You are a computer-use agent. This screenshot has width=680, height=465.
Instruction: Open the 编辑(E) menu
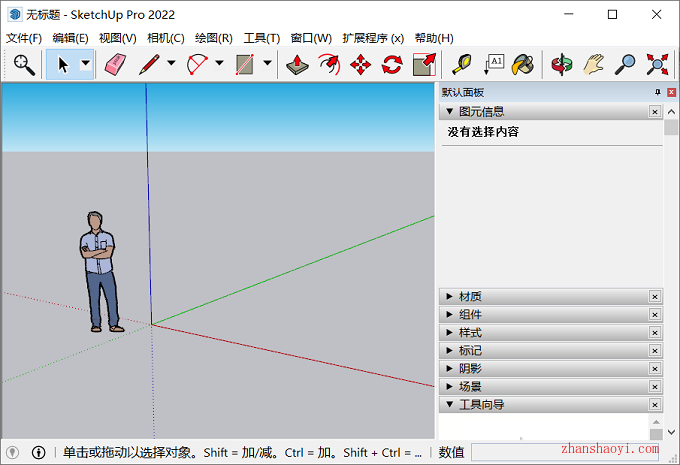(x=70, y=38)
